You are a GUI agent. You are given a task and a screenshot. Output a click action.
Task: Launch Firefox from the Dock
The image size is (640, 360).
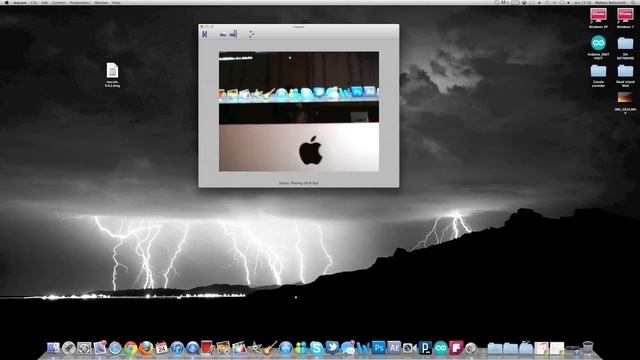[x=146, y=348]
